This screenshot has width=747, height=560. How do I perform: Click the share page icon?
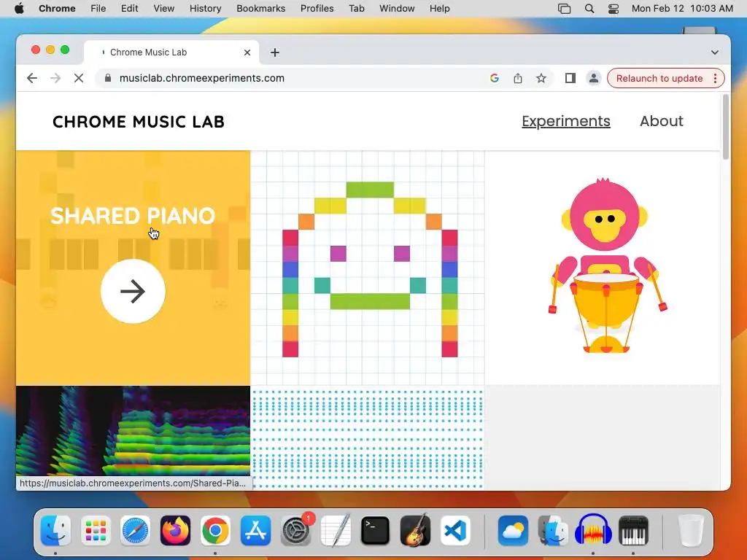tap(518, 78)
